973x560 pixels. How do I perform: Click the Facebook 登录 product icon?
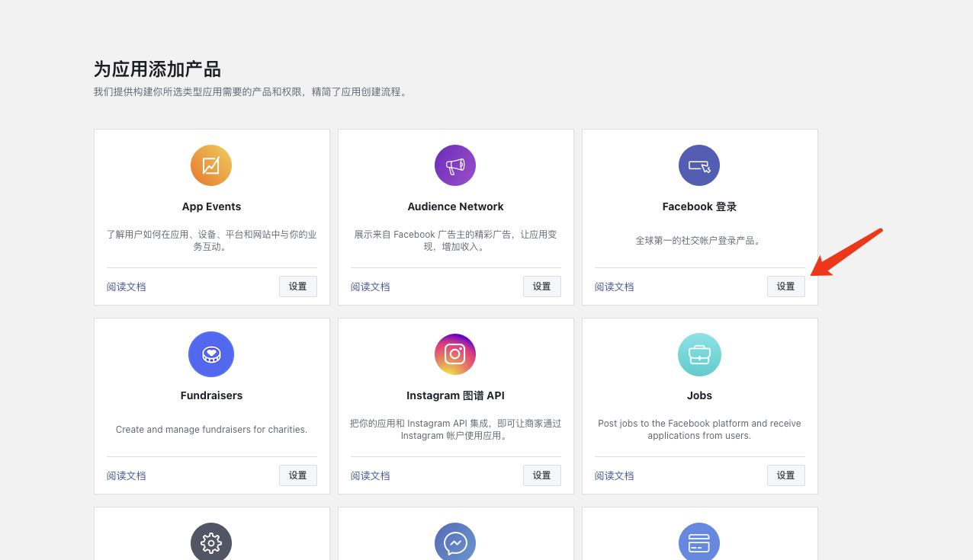pos(699,165)
